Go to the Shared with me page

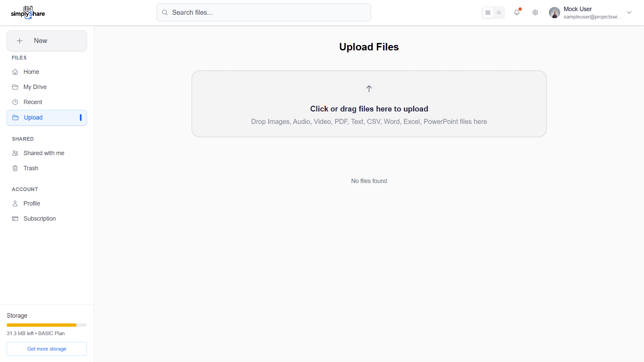click(44, 153)
